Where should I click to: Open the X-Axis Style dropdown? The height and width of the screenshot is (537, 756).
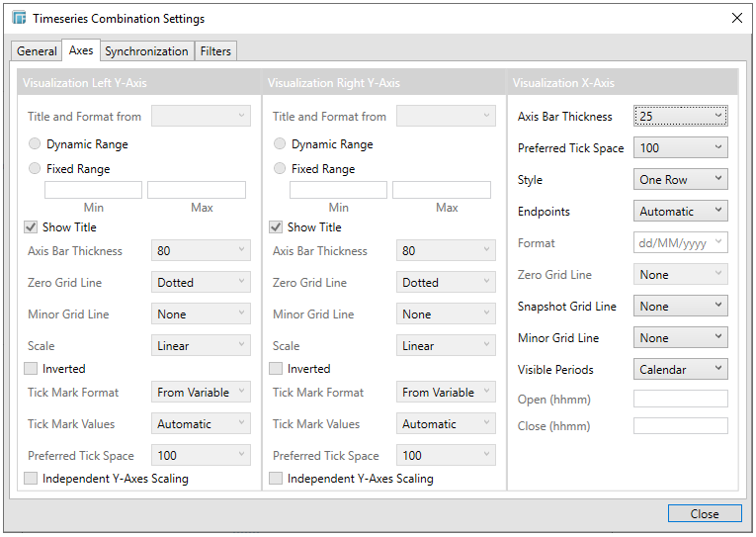click(680, 180)
